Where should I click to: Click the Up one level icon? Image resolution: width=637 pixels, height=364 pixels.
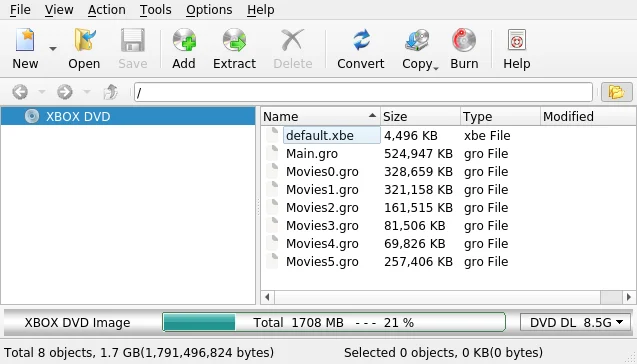click(x=110, y=92)
